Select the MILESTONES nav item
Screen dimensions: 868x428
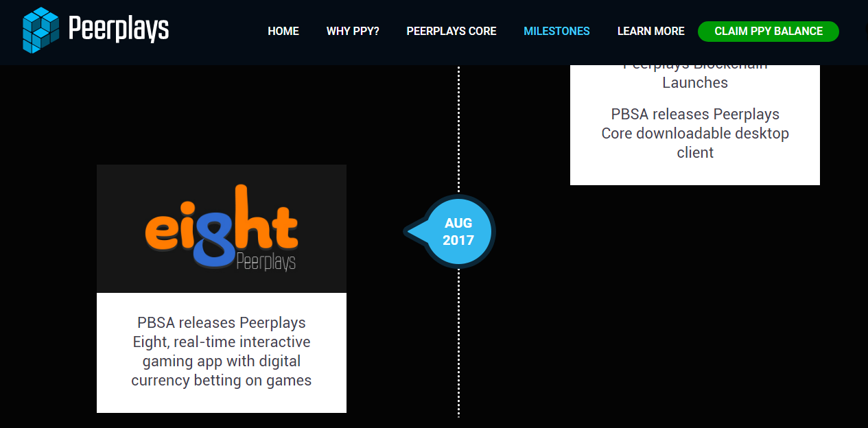click(556, 32)
